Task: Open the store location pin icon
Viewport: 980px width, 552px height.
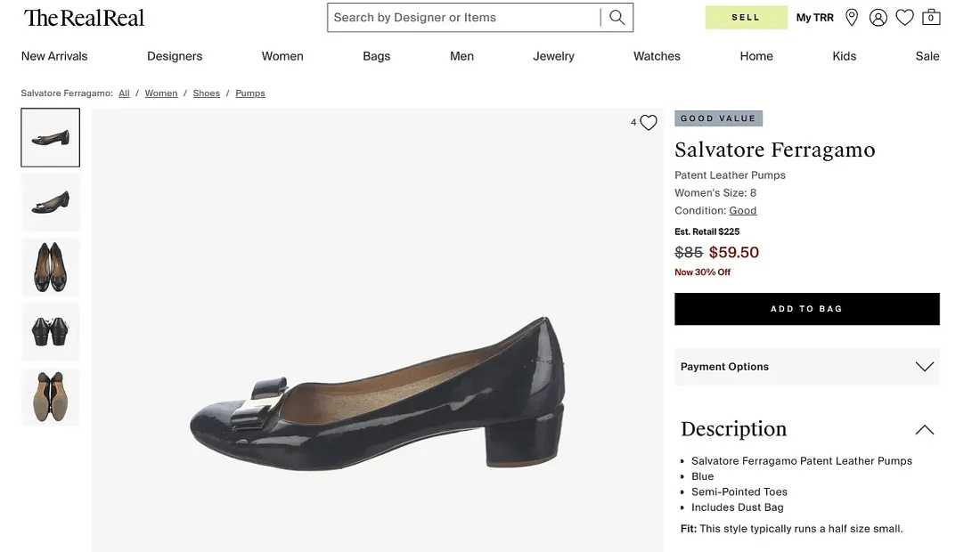Action: (851, 18)
